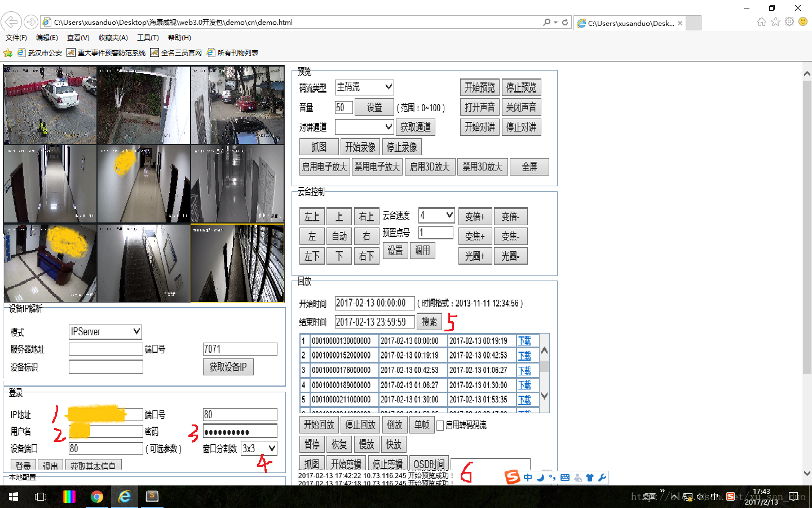Open the IPServer mode dropdown

coord(105,331)
